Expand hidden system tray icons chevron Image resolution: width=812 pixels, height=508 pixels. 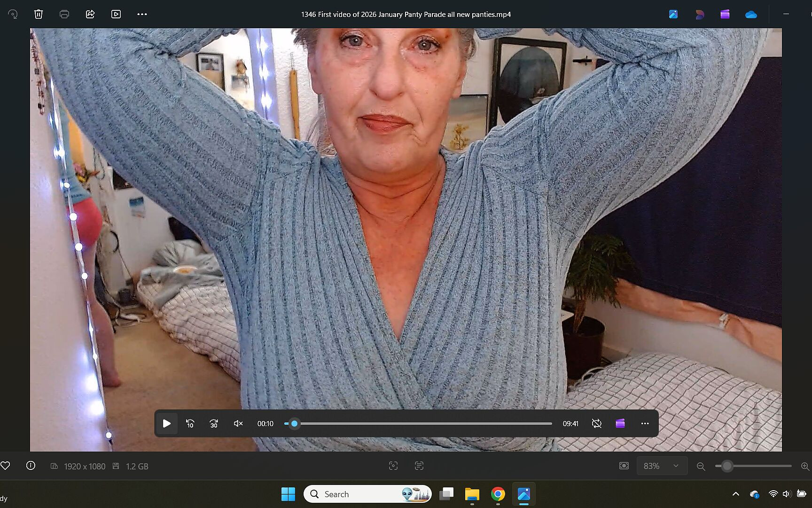coord(736,494)
